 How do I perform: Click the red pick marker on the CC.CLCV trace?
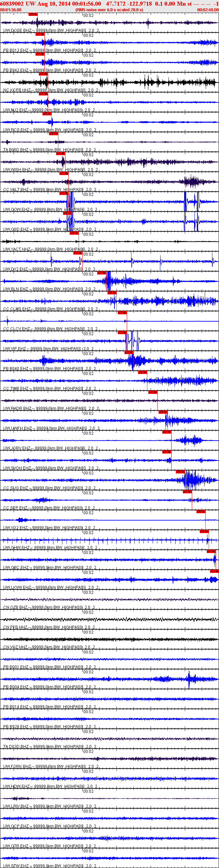(122, 312)
